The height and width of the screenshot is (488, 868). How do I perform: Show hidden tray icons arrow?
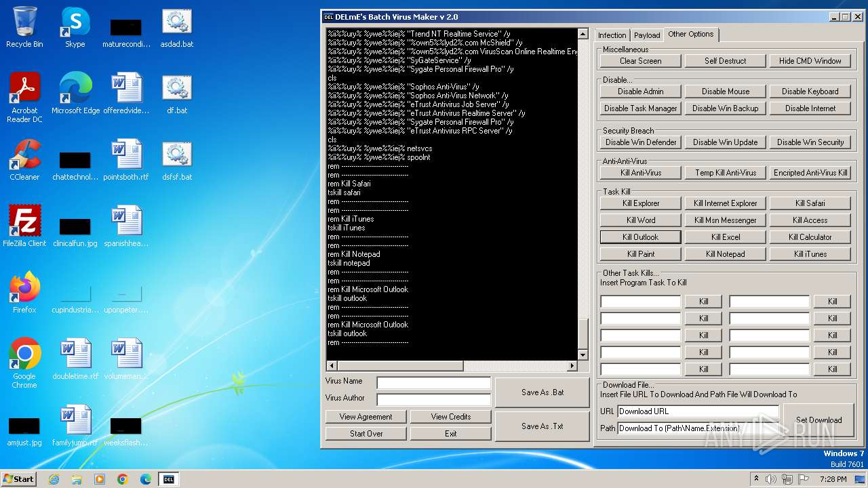point(756,479)
